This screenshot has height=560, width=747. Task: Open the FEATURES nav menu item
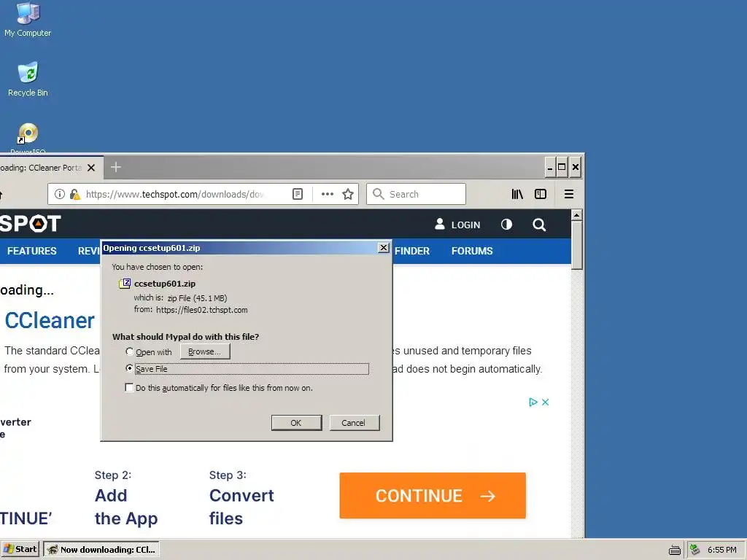coord(32,251)
